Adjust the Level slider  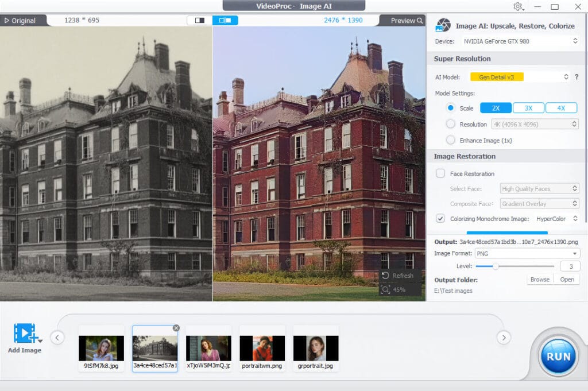coord(495,266)
